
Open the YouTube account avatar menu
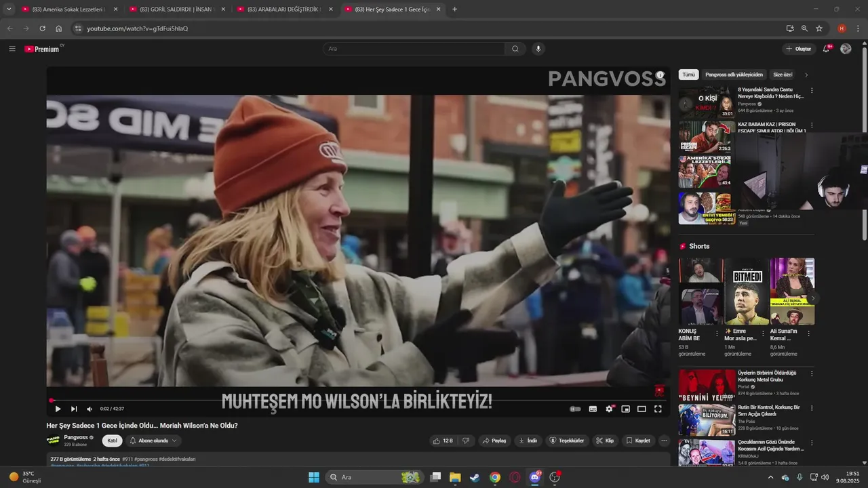tap(846, 49)
